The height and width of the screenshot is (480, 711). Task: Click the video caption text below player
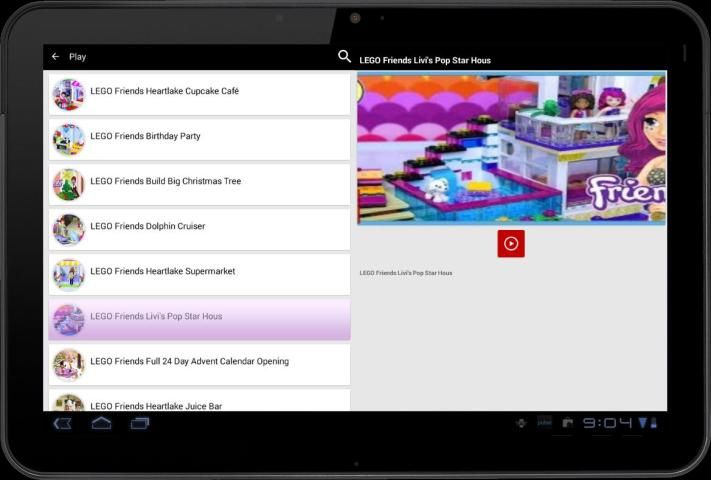[x=406, y=273]
